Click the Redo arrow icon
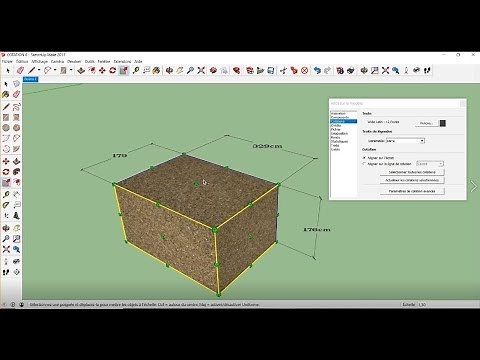The width and height of the screenshot is (480, 360). pos(328,70)
